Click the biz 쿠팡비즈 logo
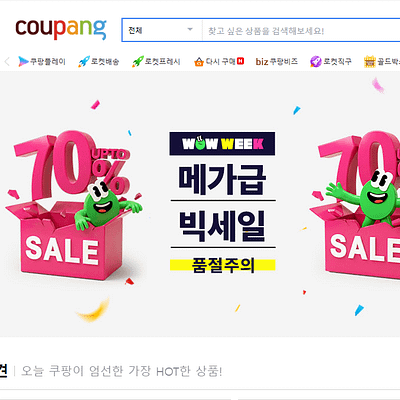 (276, 61)
